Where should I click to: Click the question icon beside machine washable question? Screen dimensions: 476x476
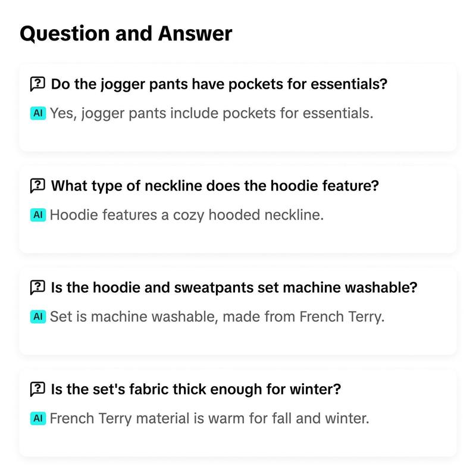click(x=37, y=287)
